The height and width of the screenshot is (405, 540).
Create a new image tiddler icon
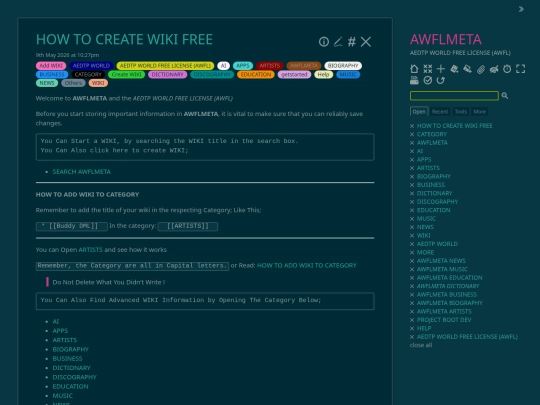[x=467, y=69]
